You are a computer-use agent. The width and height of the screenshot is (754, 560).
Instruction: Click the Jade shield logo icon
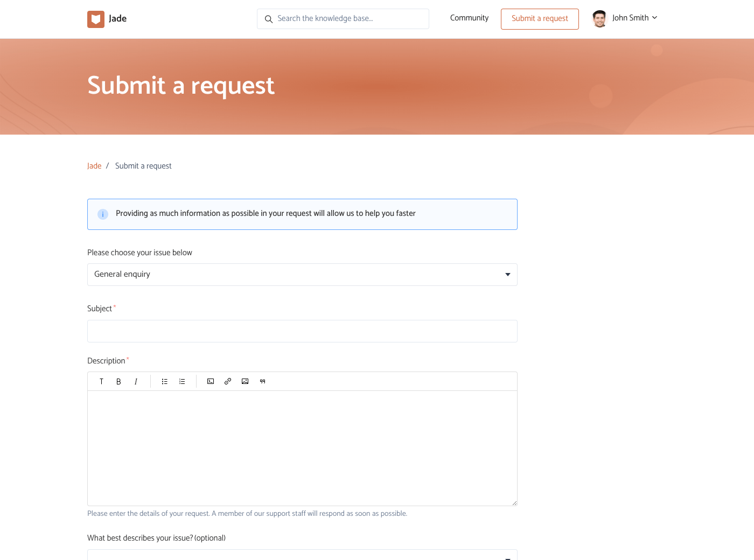click(x=96, y=19)
